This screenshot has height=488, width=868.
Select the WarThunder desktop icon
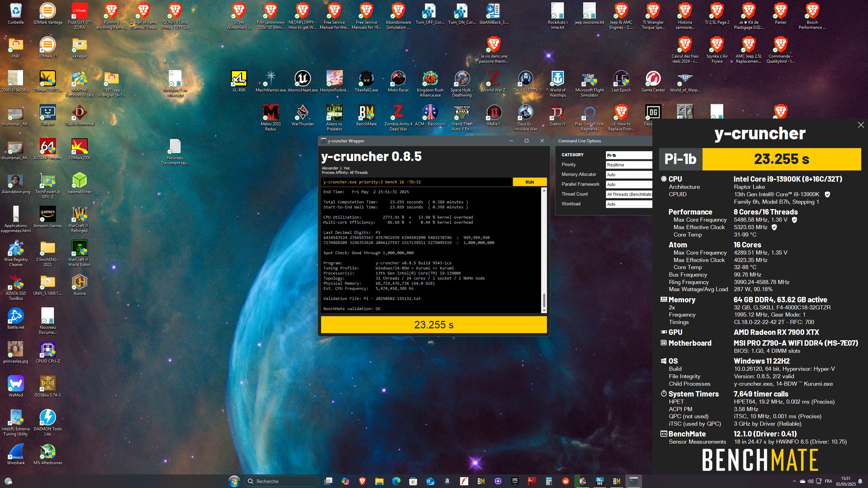point(303,116)
